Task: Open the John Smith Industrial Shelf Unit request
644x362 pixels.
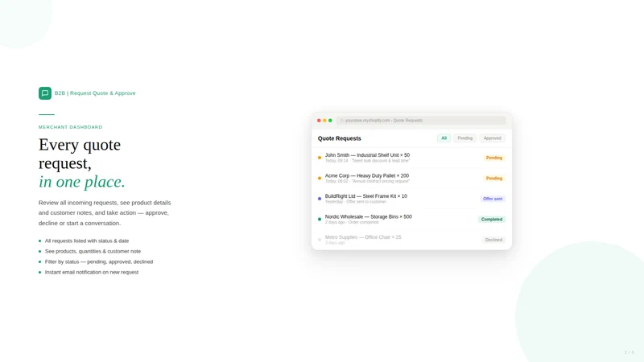Action: (411, 158)
